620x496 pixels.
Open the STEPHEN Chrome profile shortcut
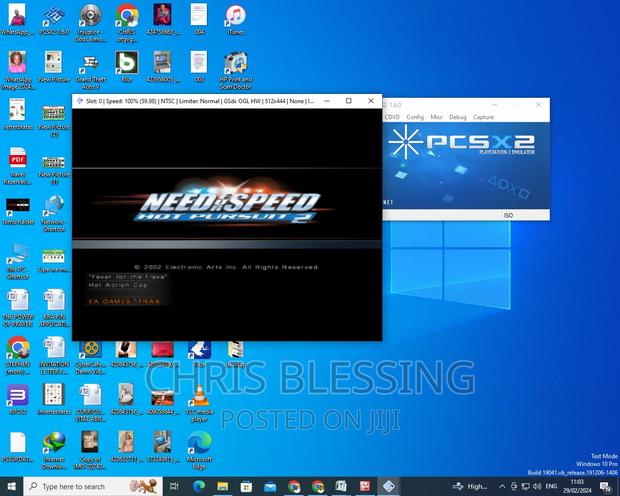[x=18, y=356]
